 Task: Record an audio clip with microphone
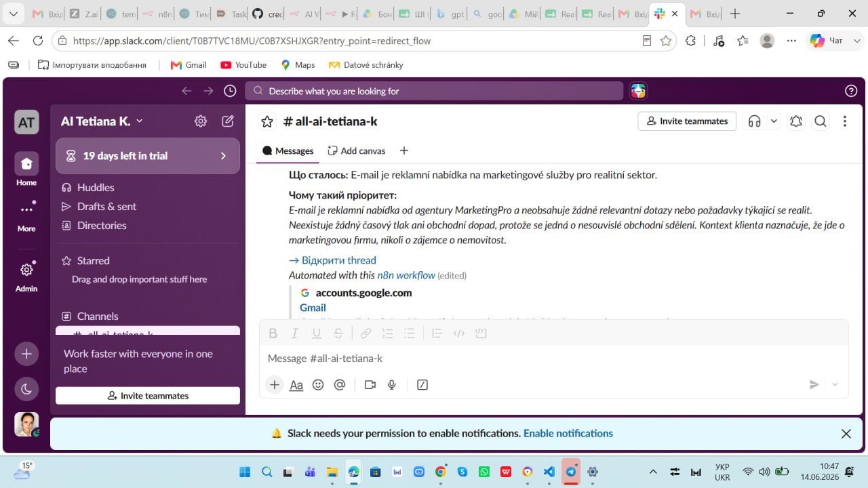[391, 385]
